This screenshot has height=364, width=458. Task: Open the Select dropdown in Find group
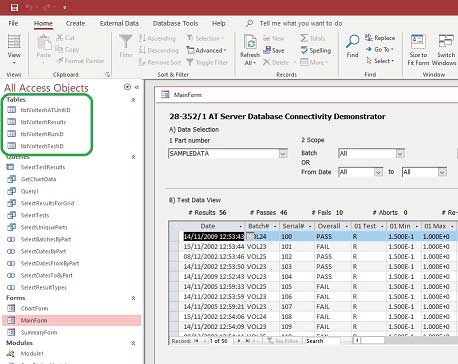[x=380, y=61]
